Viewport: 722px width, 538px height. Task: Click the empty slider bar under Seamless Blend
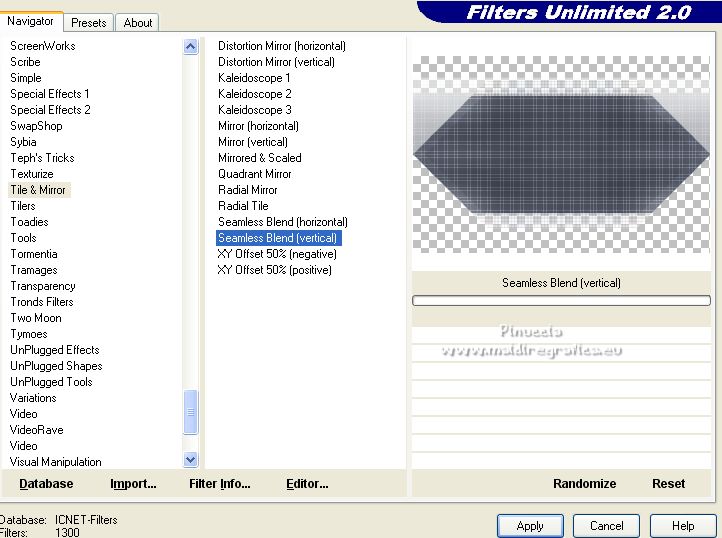pyautogui.click(x=561, y=301)
